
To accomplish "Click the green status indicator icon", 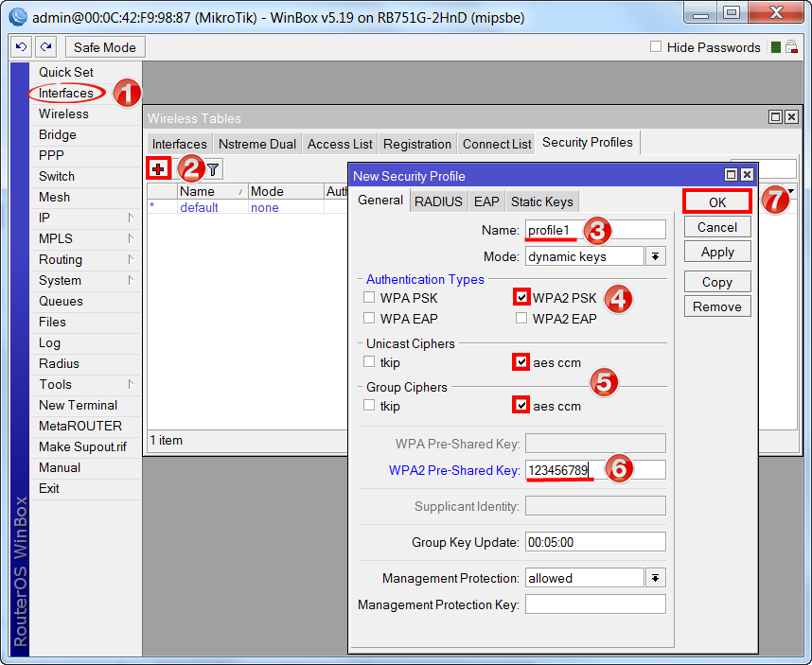I will pyautogui.click(x=776, y=47).
